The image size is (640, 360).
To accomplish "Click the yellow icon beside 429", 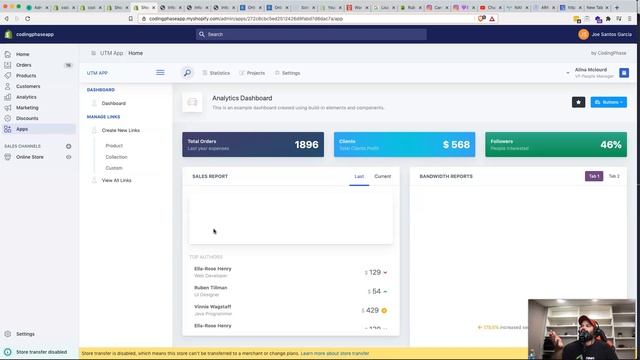I will pyautogui.click(x=384, y=311).
